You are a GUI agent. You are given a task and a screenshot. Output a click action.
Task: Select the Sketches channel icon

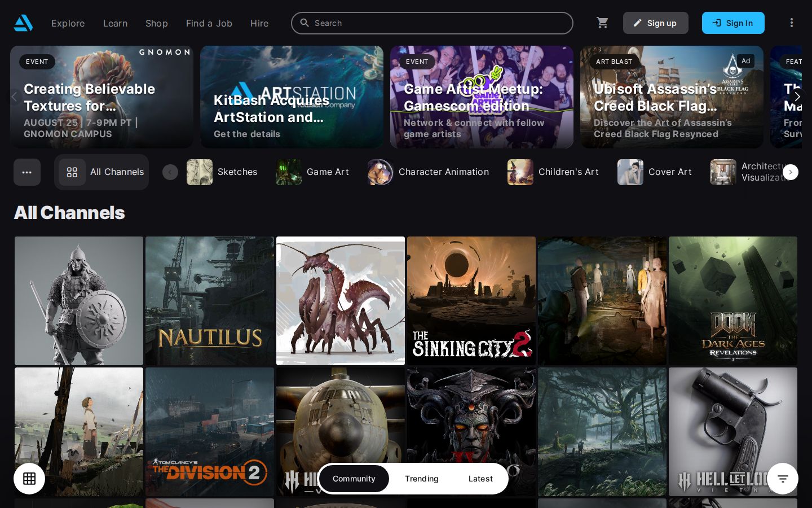pyautogui.click(x=200, y=172)
